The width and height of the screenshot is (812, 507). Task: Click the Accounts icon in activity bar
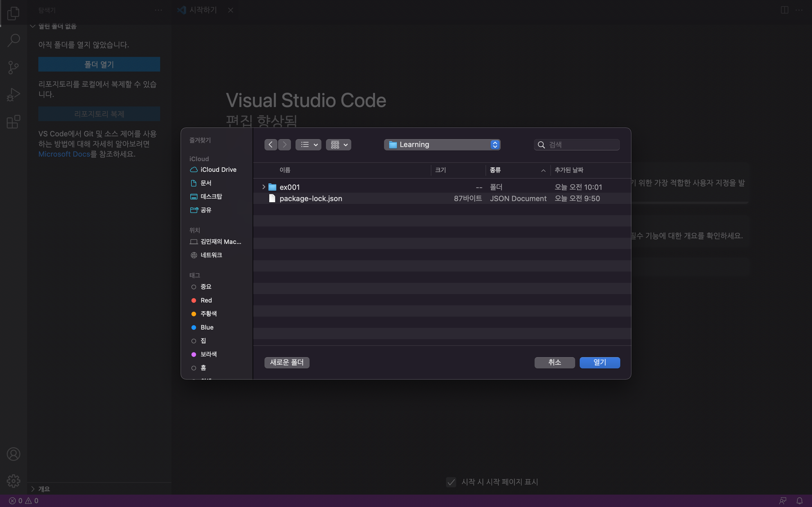coord(14,454)
